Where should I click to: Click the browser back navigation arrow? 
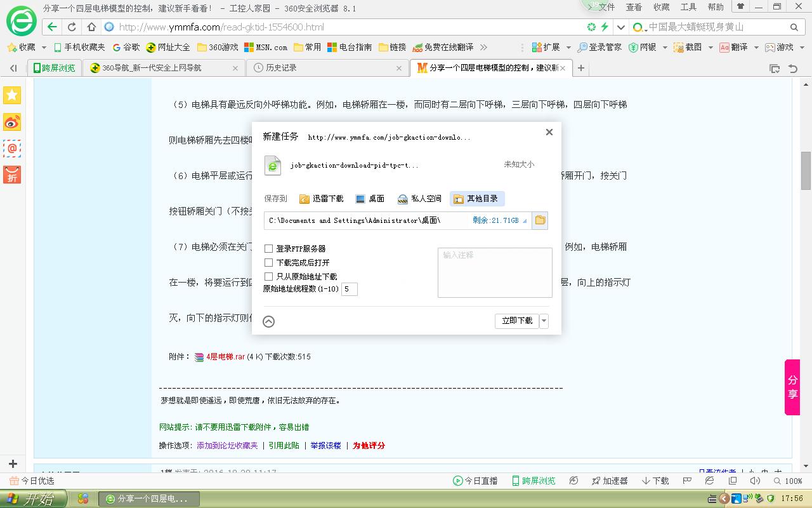click(x=53, y=27)
